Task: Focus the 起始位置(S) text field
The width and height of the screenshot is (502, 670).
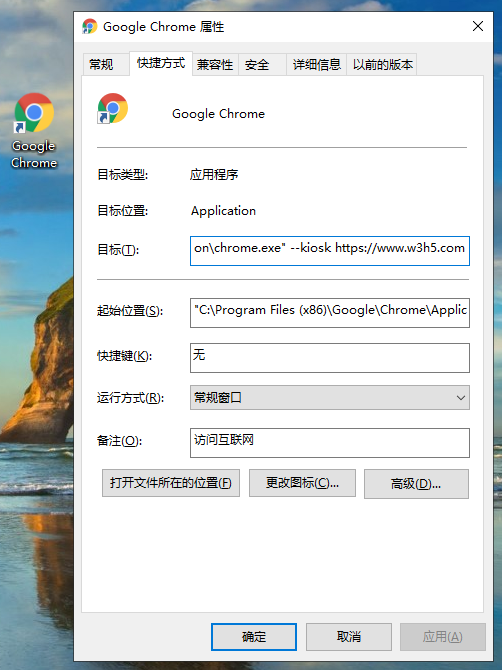Action: pyautogui.click(x=330, y=313)
